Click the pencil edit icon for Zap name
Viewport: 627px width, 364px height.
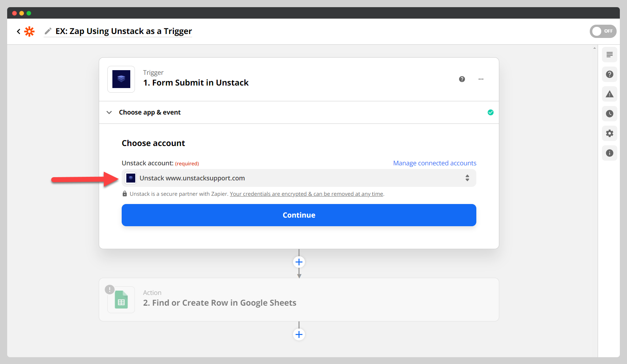coord(48,31)
